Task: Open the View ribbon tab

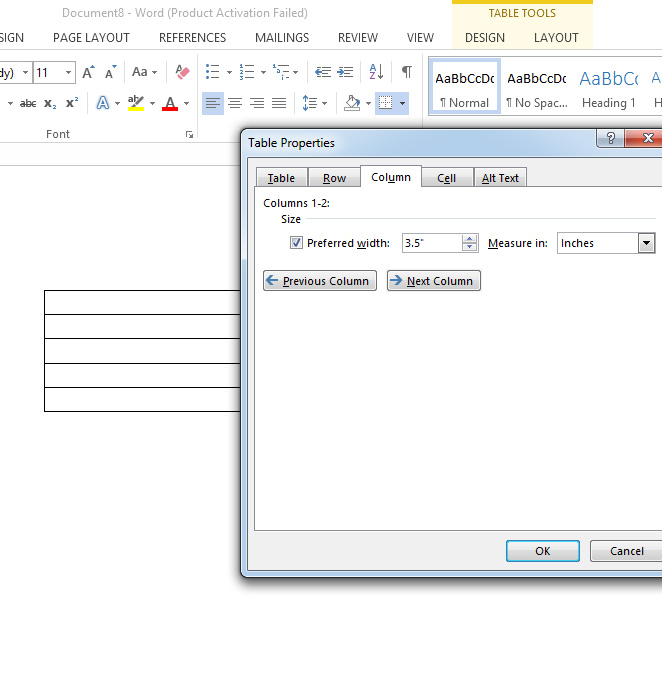Action: click(420, 38)
